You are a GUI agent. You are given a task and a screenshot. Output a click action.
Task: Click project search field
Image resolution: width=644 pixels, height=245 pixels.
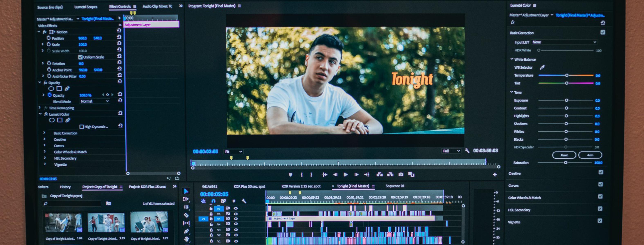pos(72,204)
